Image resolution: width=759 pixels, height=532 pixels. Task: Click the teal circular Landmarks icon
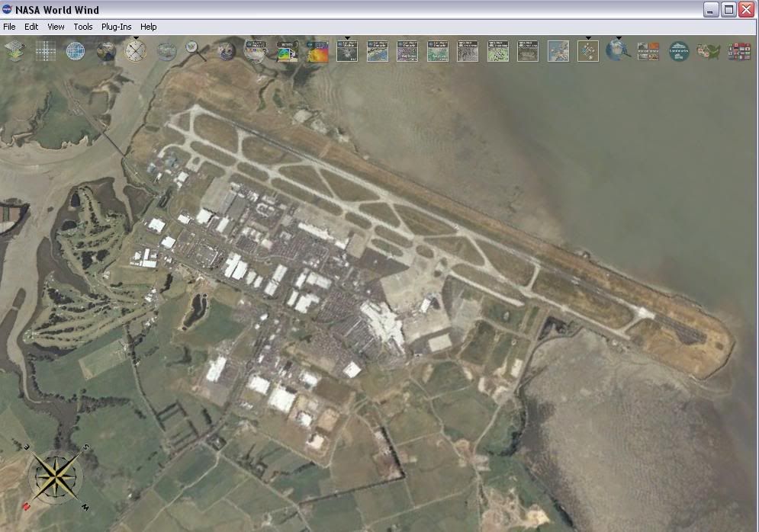(679, 51)
